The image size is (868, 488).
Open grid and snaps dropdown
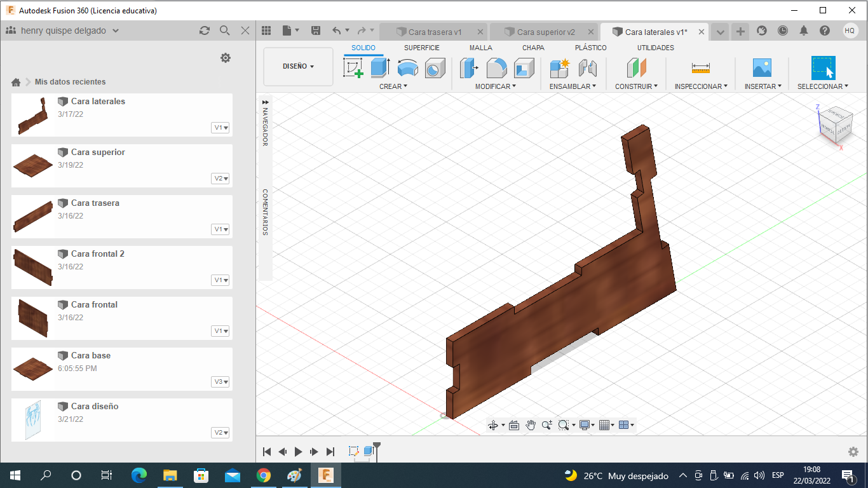point(607,425)
